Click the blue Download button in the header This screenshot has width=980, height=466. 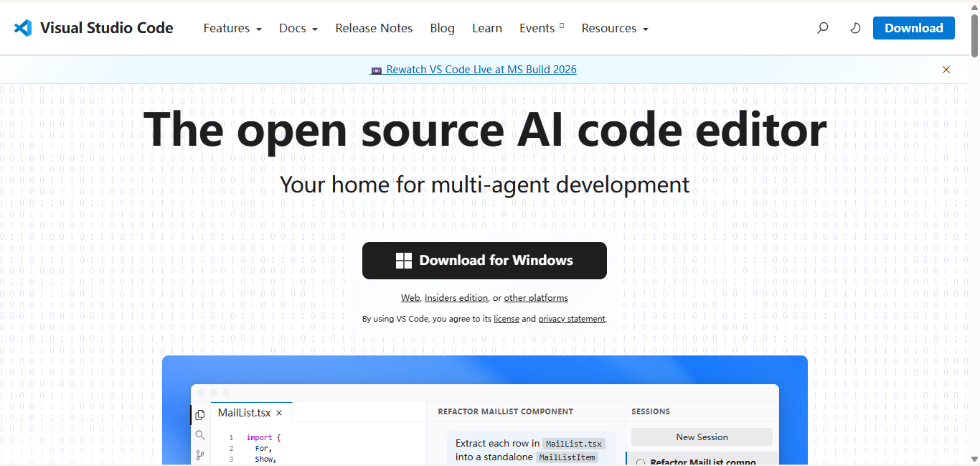914,28
